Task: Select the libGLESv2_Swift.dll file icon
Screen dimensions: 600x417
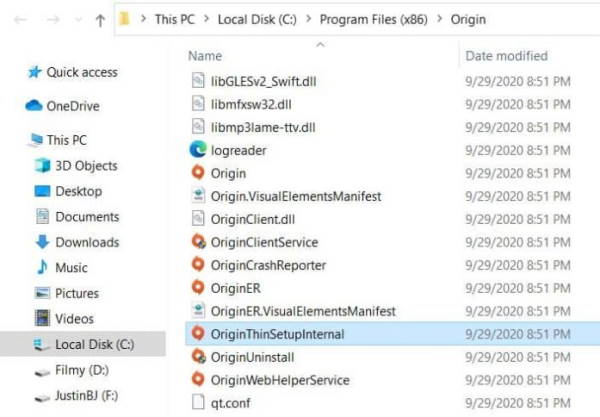Action: (x=198, y=81)
